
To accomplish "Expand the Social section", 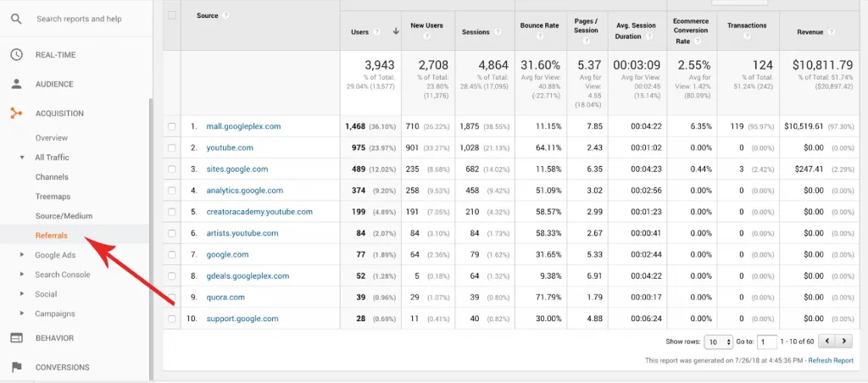I will [22, 294].
